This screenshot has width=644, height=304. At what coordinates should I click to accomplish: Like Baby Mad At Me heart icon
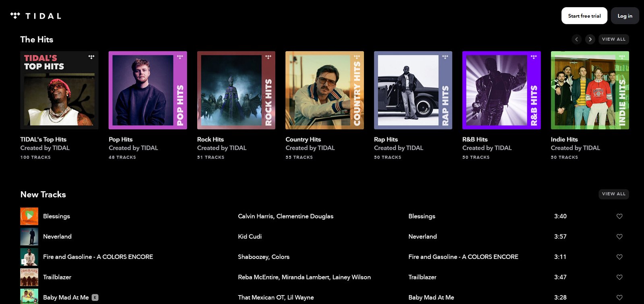[x=619, y=298]
